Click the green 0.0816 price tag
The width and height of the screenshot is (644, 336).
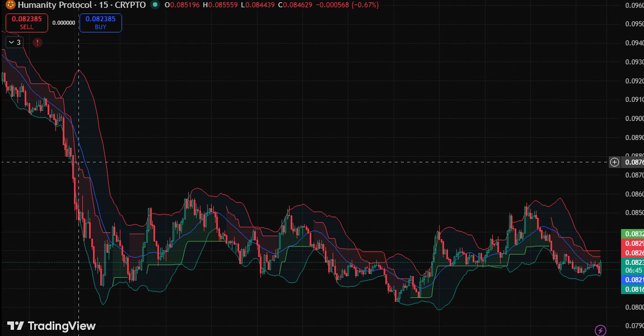[632, 289]
